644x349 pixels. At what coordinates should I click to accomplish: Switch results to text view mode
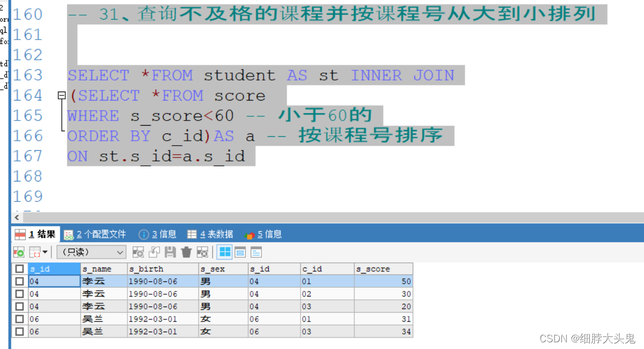click(256, 252)
